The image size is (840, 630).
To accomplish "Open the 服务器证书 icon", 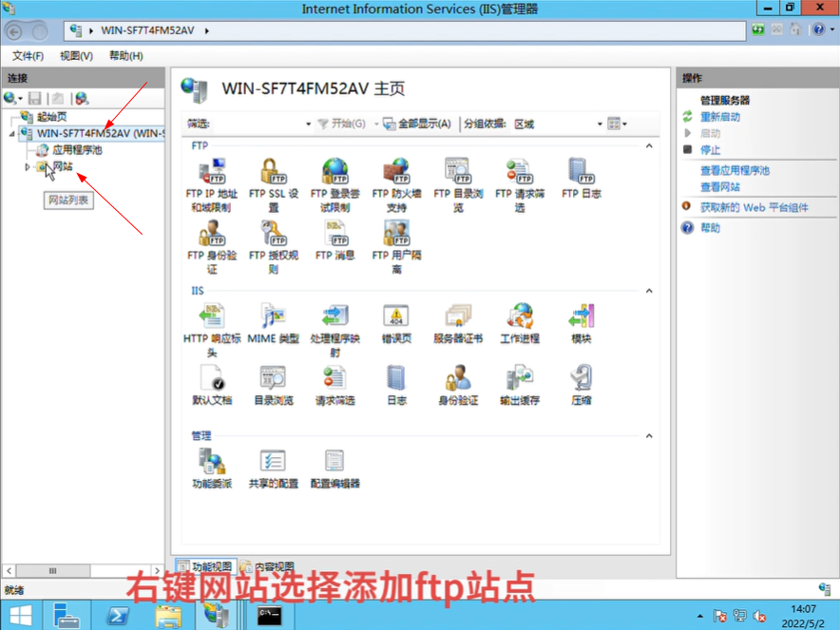I will 458,323.
